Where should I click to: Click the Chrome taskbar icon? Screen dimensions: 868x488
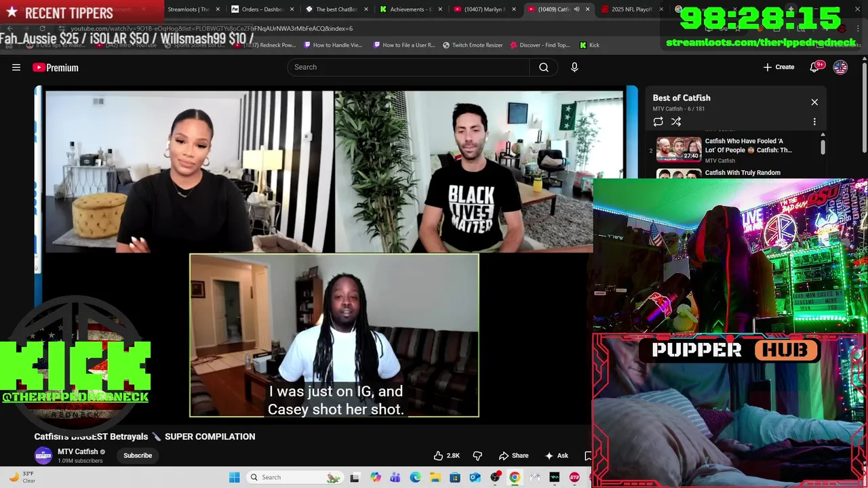tap(515, 477)
